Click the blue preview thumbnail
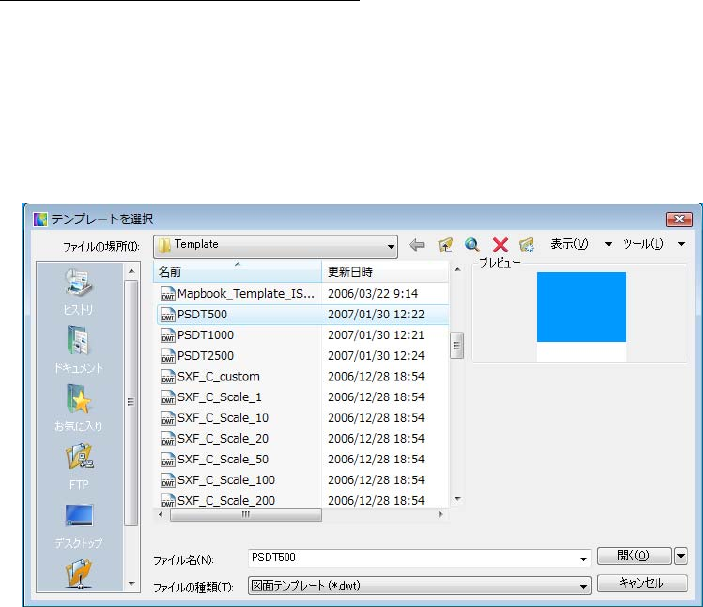Screen dimensions: 703x607 (581, 307)
